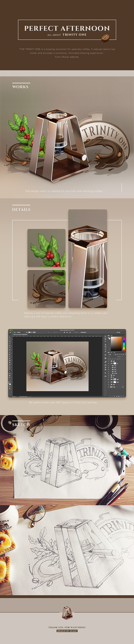The height and width of the screenshot is (644, 134).
Task: Toggle visibility of the 背景 layer
Action: tap(109, 387)
